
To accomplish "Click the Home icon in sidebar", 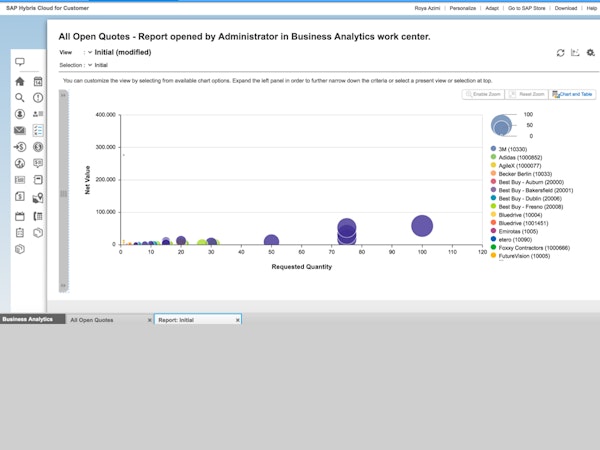I will tap(19, 82).
